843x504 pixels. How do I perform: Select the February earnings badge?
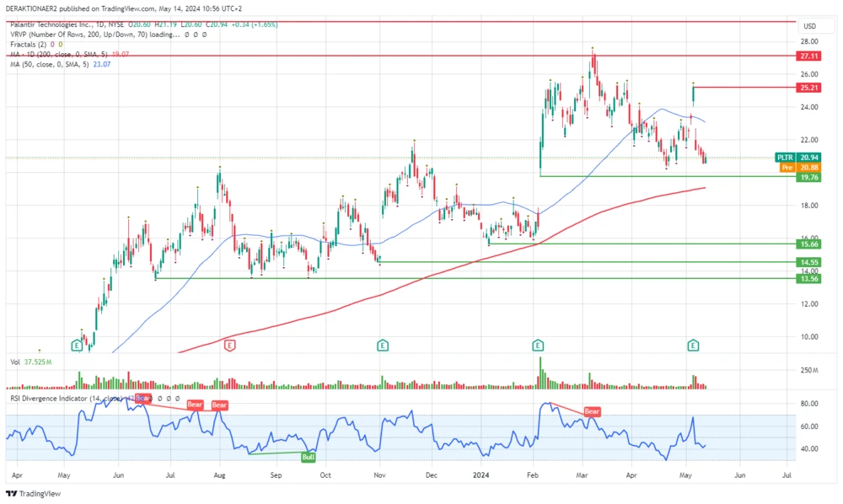tap(536, 346)
